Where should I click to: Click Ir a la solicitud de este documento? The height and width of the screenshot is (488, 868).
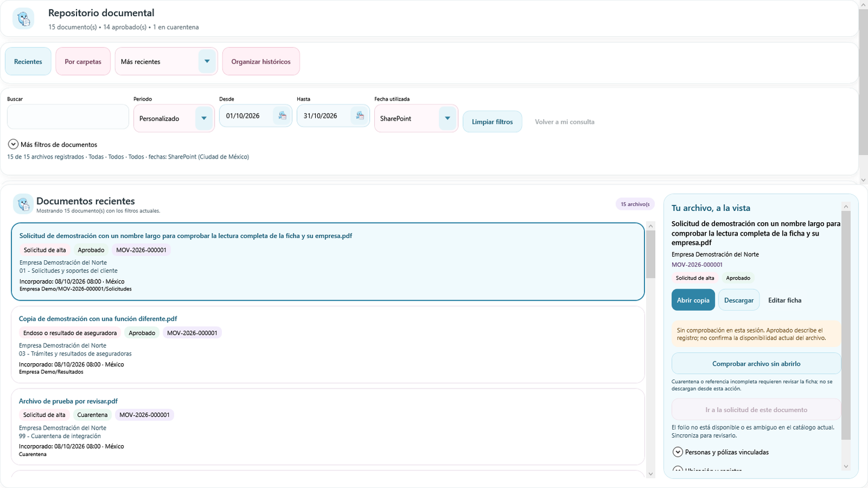pyautogui.click(x=756, y=410)
